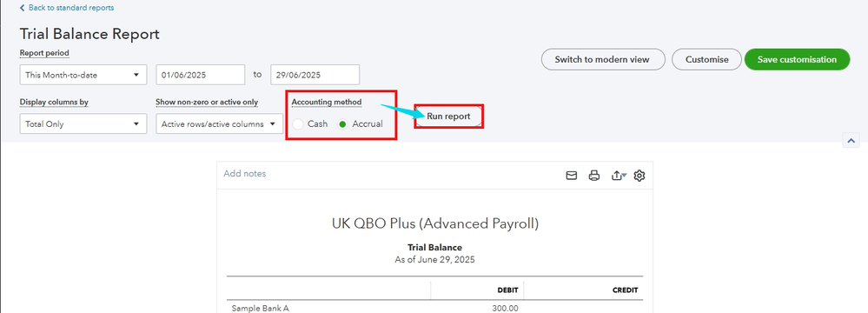Select the Cash accounting method
This screenshot has height=313, width=868.
[298, 124]
